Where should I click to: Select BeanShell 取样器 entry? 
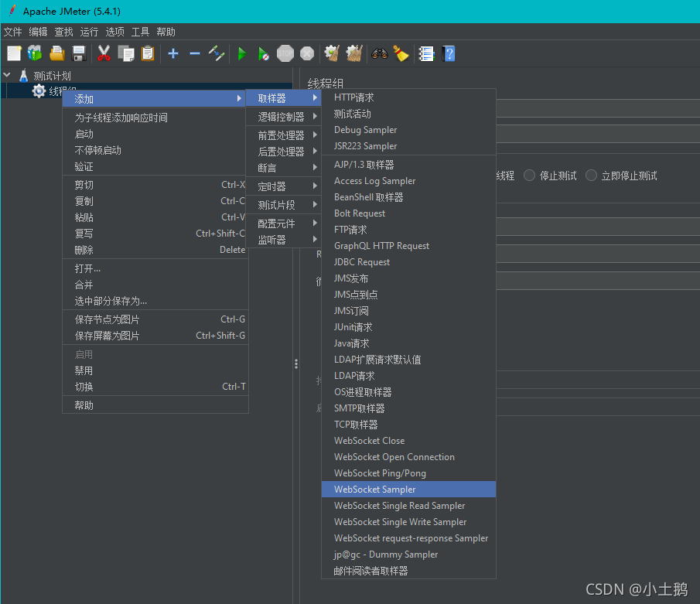(x=408, y=197)
